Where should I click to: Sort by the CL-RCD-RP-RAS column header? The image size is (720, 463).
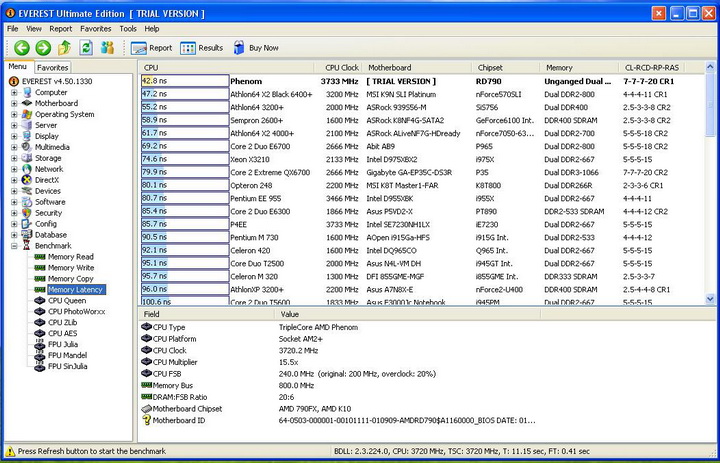click(x=651, y=68)
